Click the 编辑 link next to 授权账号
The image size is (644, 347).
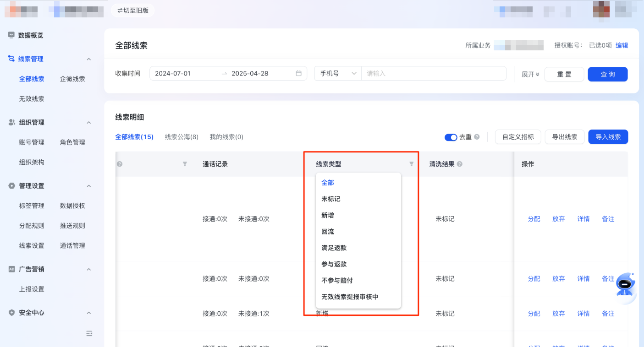(x=622, y=45)
